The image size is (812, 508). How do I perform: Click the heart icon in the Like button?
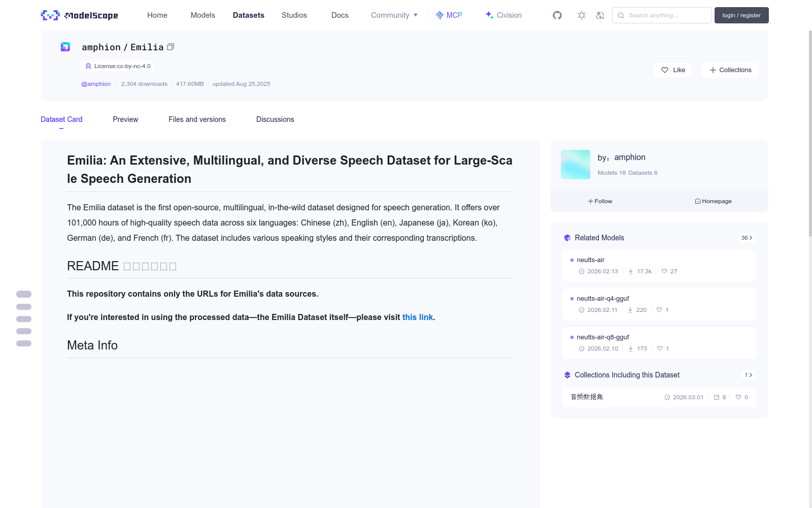[x=665, y=70]
